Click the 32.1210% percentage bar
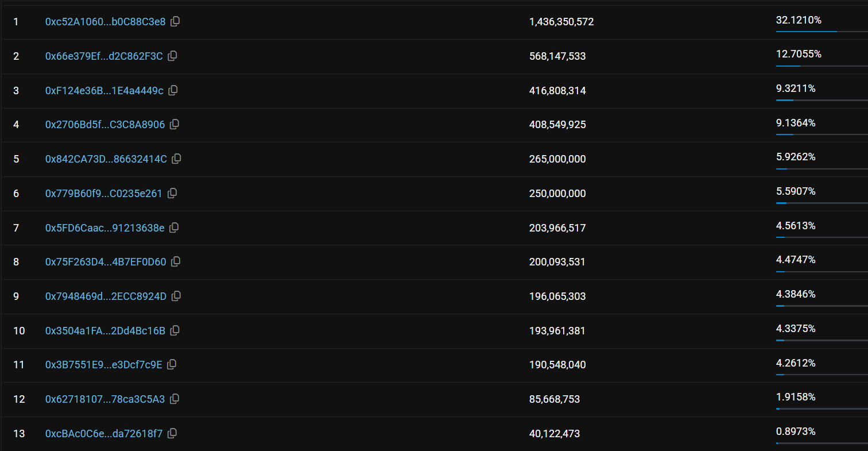Image resolution: width=868 pixels, height=451 pixels. click(x=821, y=31)
